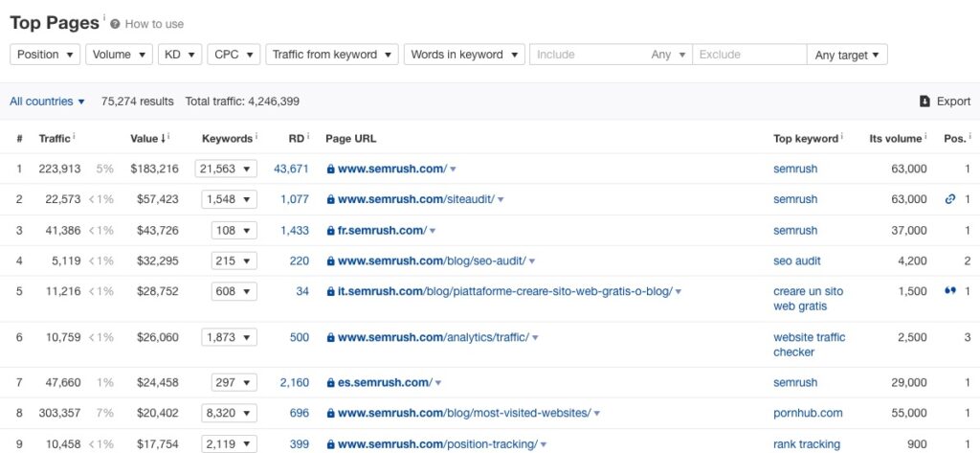Expand the 2,119 keywords dropdown

pos(229,443)
